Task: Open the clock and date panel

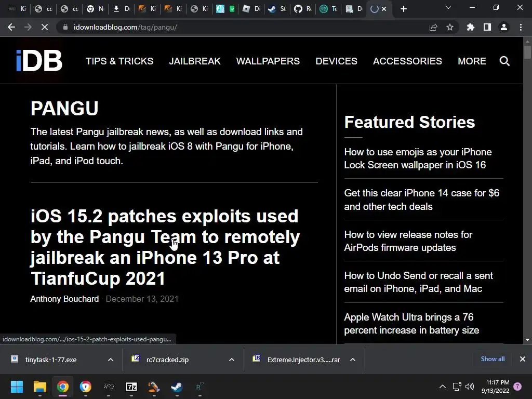Action: [x=495, y=387]
